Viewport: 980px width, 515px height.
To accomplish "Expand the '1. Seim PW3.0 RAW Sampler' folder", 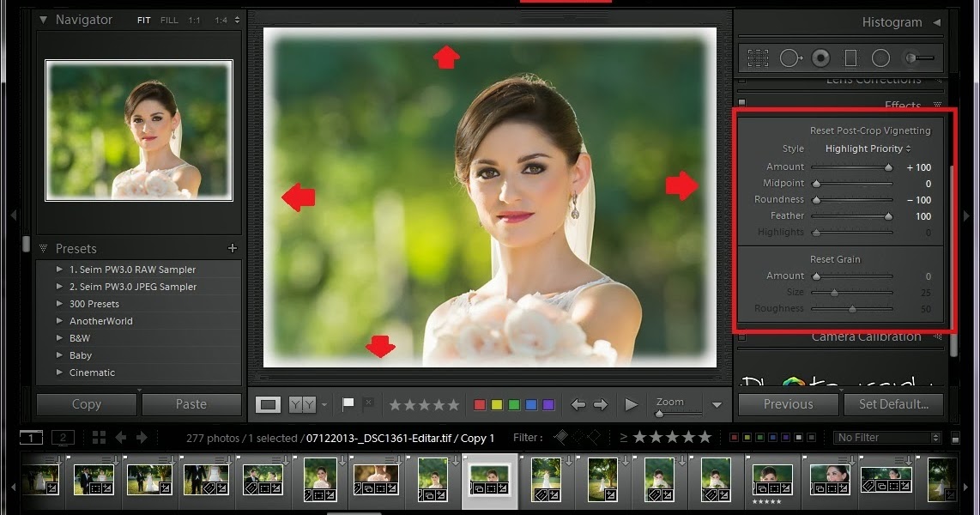I will (x=59, y=270).
